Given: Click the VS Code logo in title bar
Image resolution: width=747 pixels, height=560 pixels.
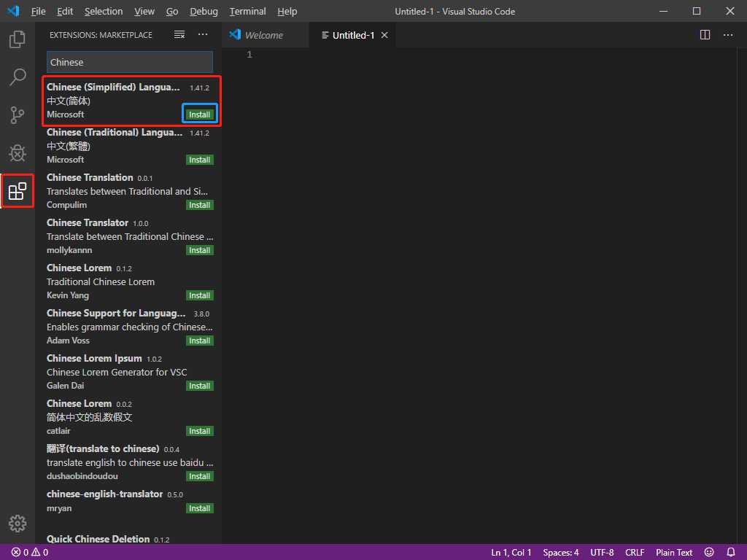Looking at the screenshot, I should tap(13, 10).
